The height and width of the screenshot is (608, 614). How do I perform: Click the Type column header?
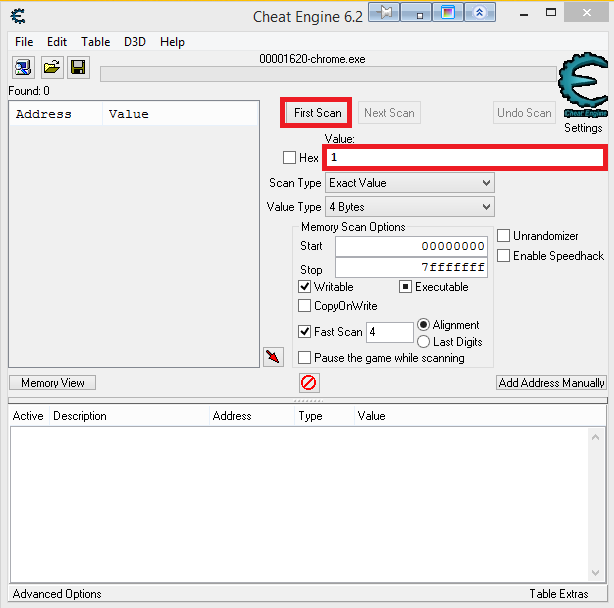click(324, 416)
